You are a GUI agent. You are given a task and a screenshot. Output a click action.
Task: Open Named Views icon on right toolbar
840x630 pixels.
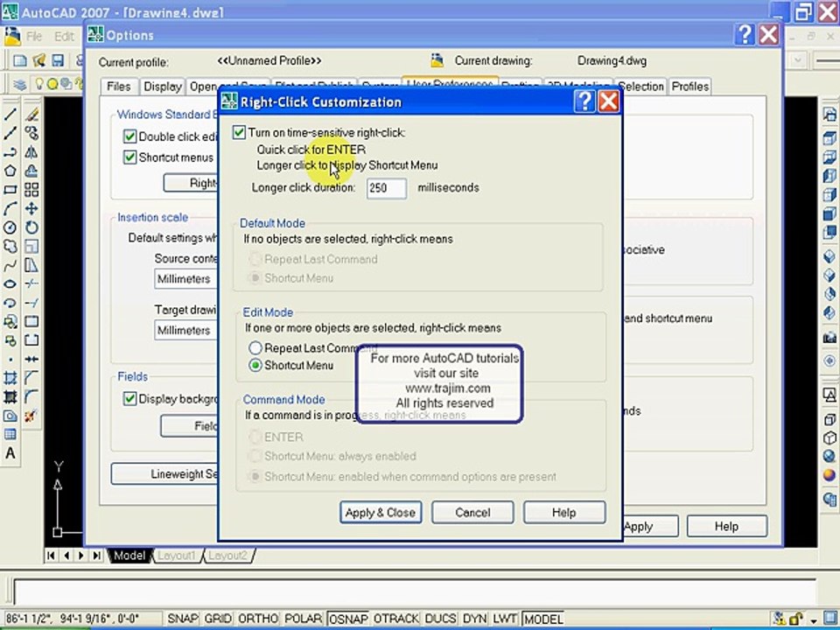pos(829,114)
